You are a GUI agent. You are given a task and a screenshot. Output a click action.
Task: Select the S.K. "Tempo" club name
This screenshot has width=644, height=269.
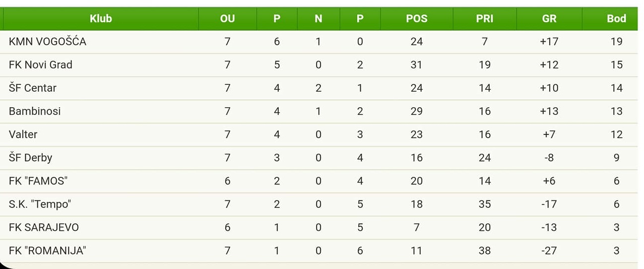coord(40,204)
